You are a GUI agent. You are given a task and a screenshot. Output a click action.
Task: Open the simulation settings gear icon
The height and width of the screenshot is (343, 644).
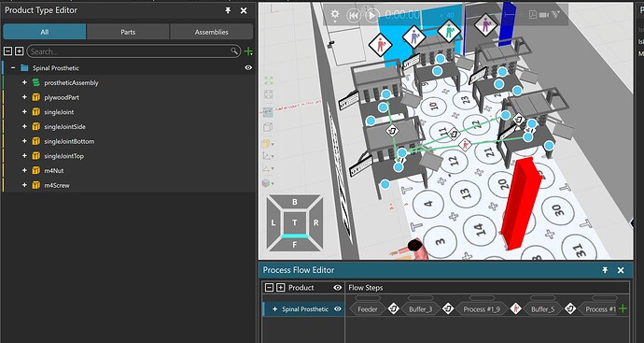click(335, 15)
